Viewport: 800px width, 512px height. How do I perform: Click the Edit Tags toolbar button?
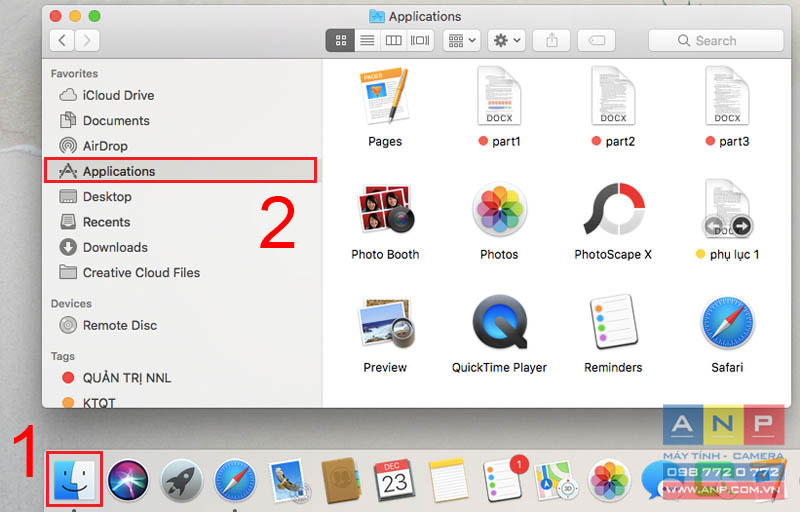pyautogui.click(x=596, y=40)
